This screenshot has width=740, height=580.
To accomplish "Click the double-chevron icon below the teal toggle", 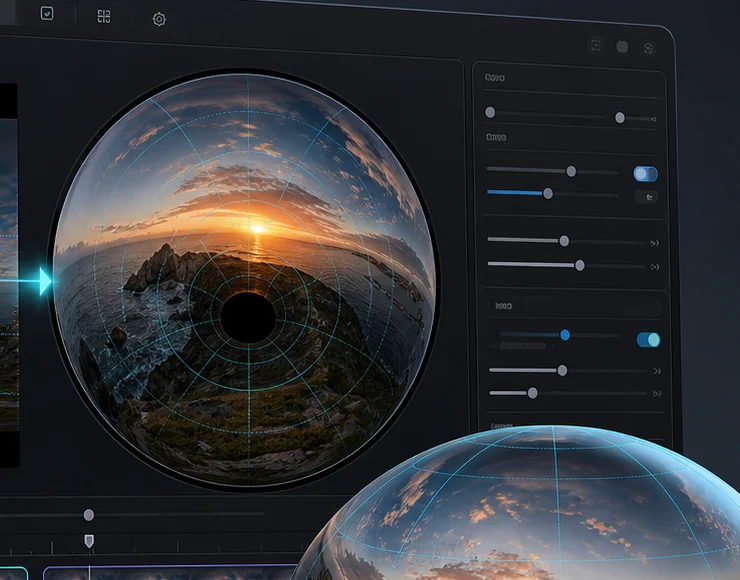I will click(656, 371).
